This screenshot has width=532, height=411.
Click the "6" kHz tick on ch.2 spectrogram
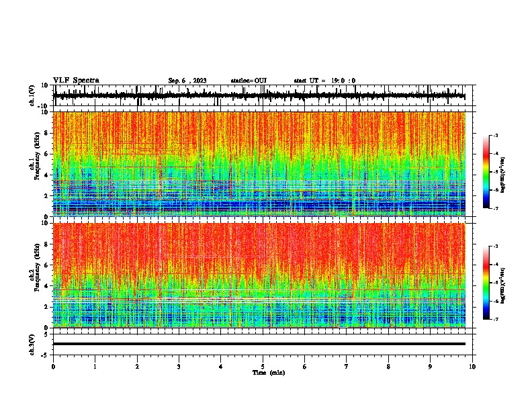(46, 265)
